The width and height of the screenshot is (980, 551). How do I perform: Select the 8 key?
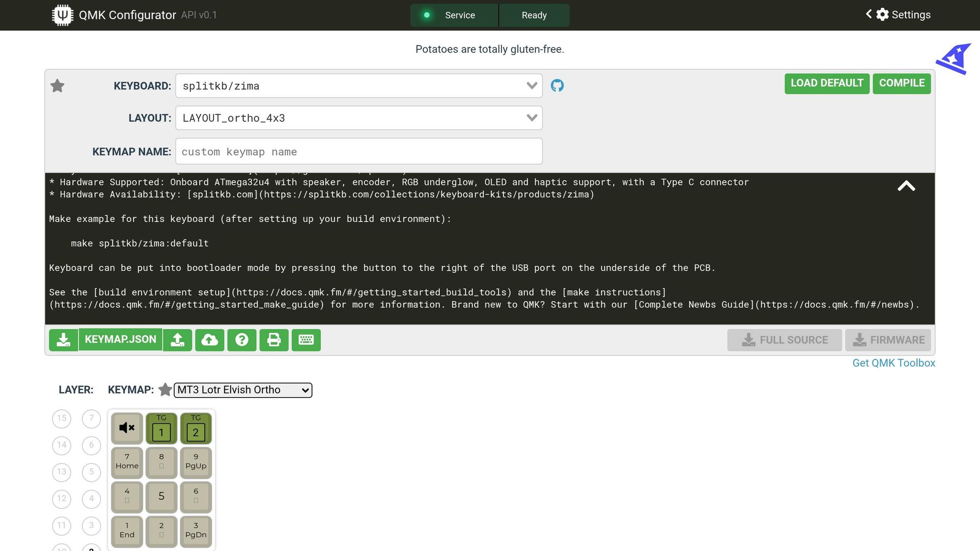point(161,463)
